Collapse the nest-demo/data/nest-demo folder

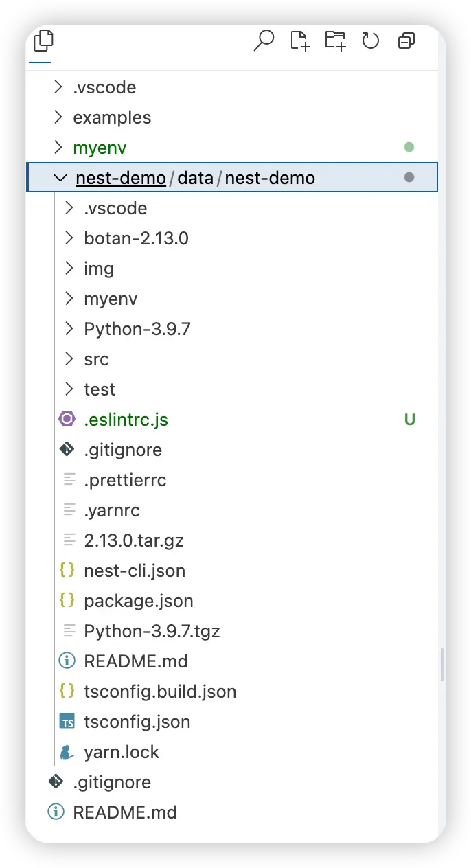60,179
